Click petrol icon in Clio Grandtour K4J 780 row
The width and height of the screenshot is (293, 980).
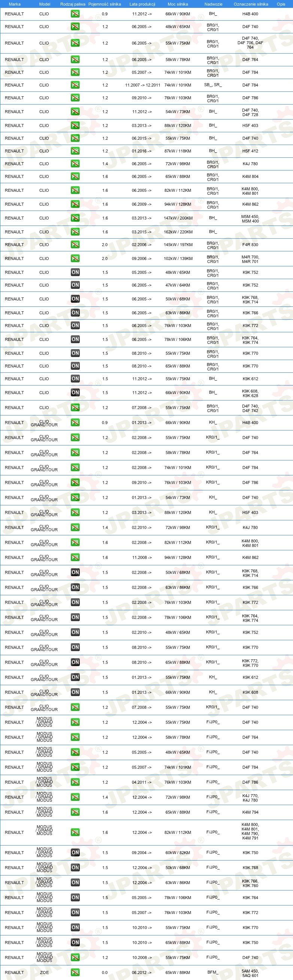pyautogui.click(x=75, y=527)
